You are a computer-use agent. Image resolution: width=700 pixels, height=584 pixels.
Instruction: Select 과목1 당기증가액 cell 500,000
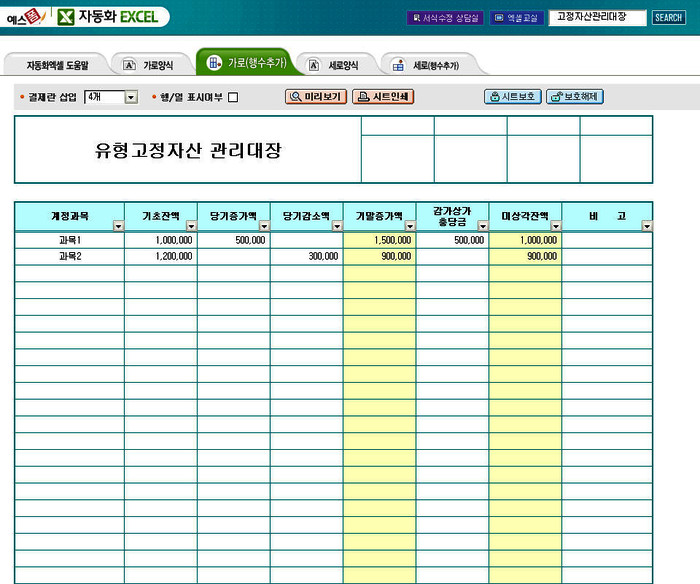234,240
